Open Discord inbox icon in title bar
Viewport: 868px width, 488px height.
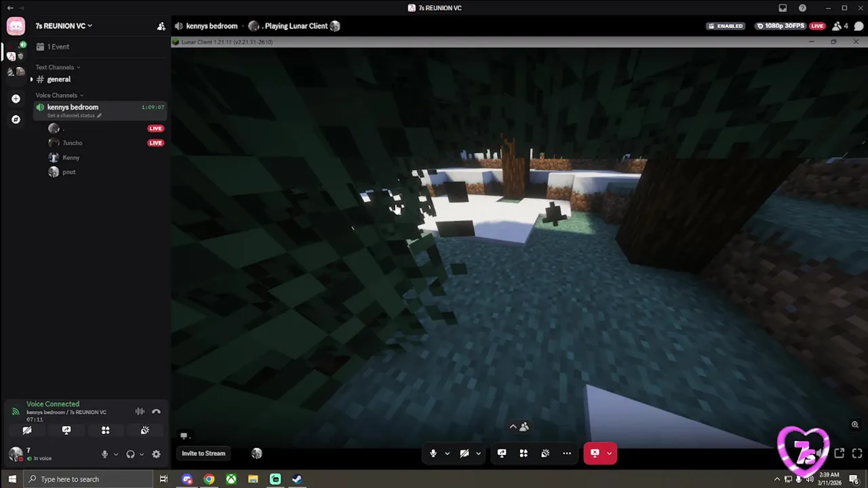coord(783,8)
